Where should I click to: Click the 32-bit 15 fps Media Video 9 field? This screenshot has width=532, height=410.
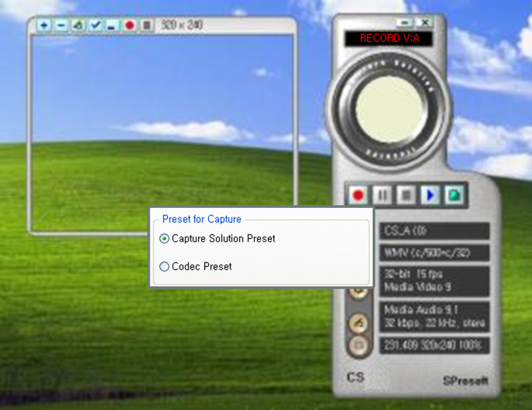tap(434, 281)
